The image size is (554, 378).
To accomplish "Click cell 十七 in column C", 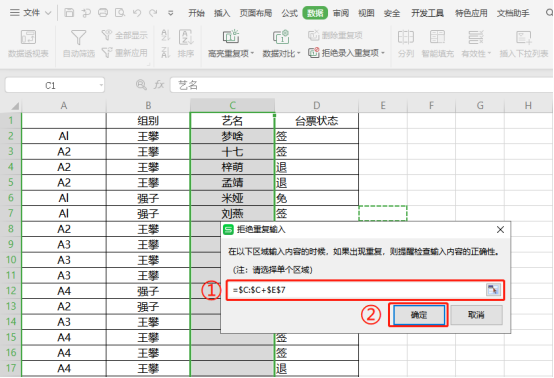I will pyautogui.click(x=232, y=152).
